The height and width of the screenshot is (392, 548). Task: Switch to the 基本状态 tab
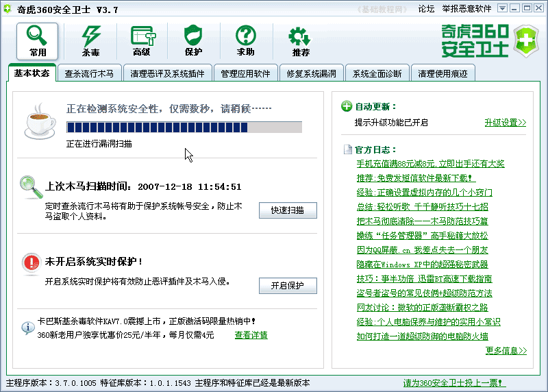pyautogui.click(x=32, y=73)
